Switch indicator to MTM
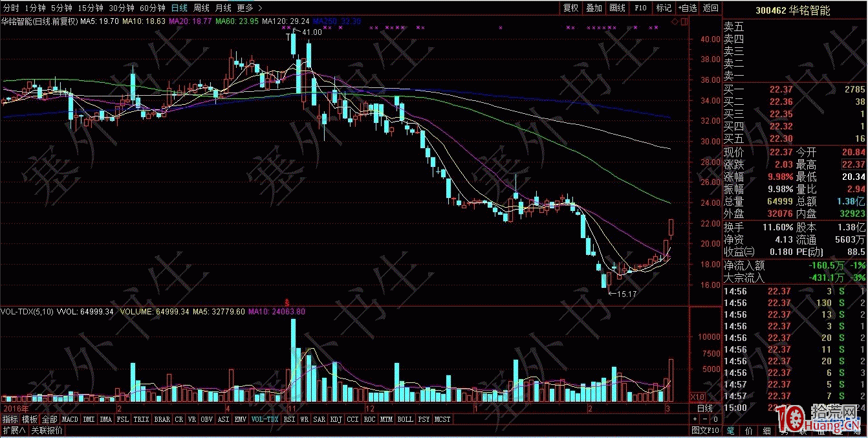This screenshot has width=868, height=438. tap(387, 419)
